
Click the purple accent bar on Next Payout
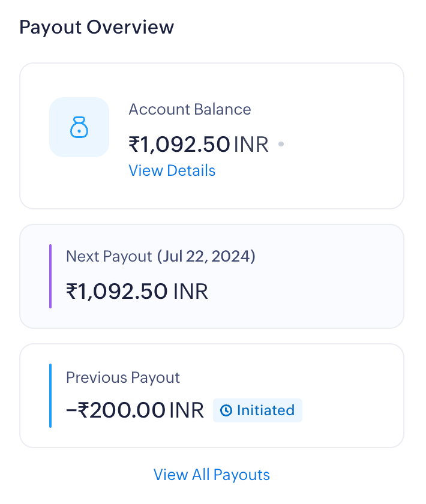click(x=50, y=276)
